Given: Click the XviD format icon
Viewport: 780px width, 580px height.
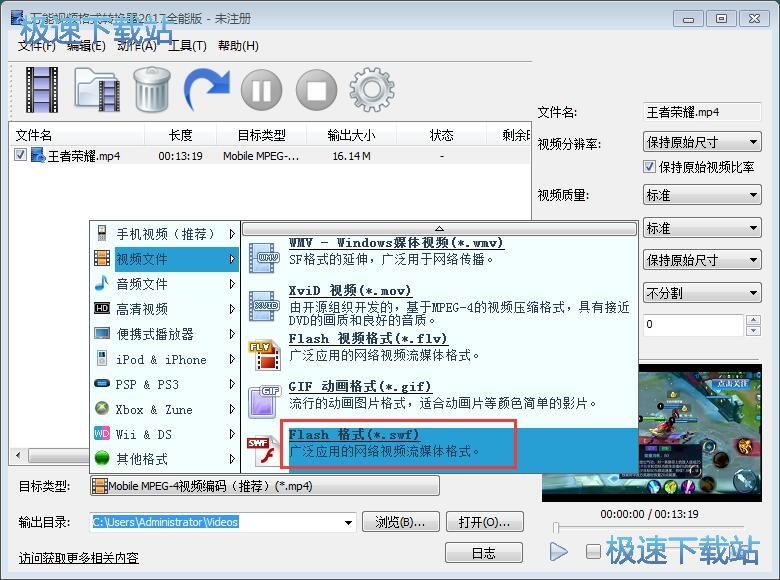Looking at the screenshot, I should [x=264, y=306].
